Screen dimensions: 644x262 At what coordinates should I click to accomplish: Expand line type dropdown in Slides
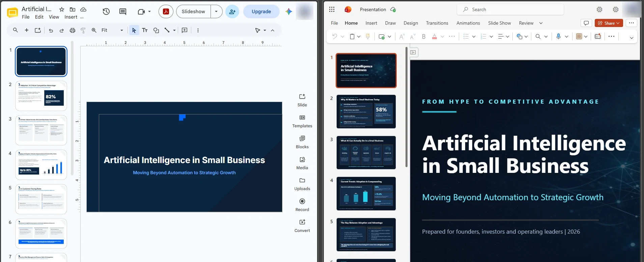pyautogui.click(x=174, y=30)
